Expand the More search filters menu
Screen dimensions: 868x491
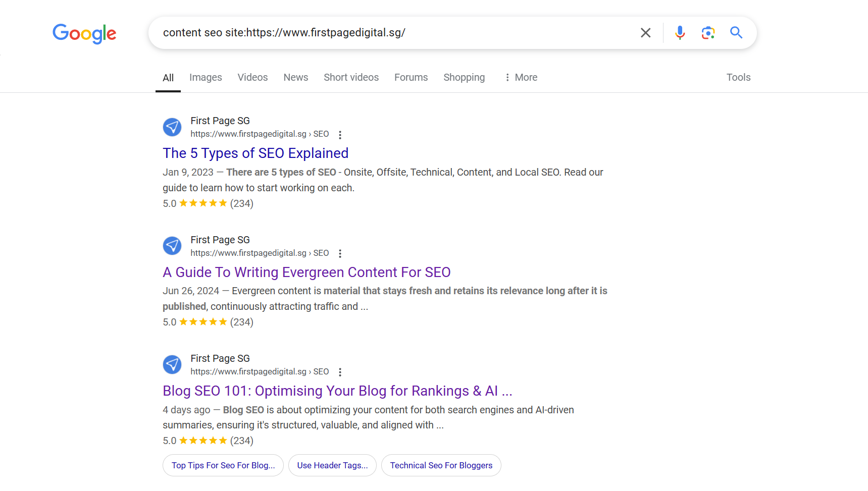click(521, 77)
